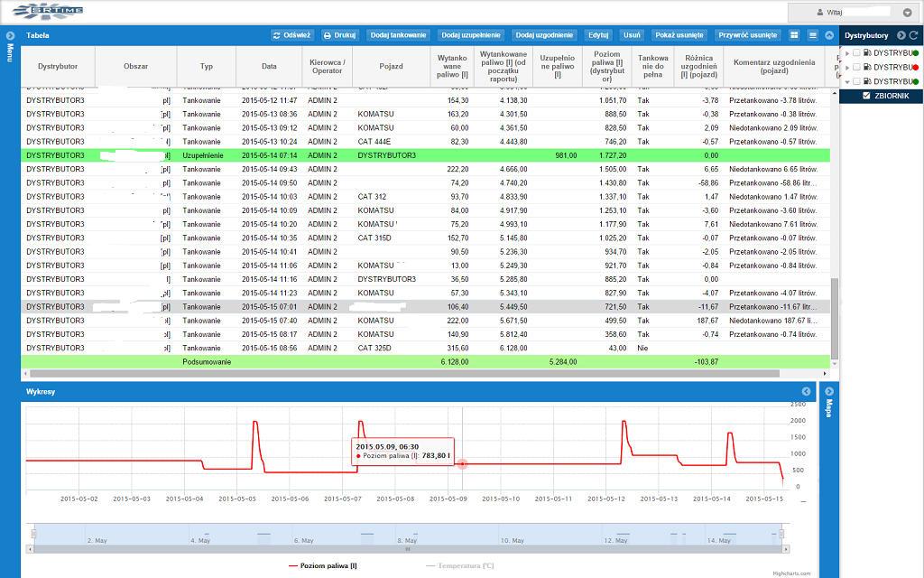Click the red status dot in distributor tree
The image size is (924, 578).
pos(915,67)
